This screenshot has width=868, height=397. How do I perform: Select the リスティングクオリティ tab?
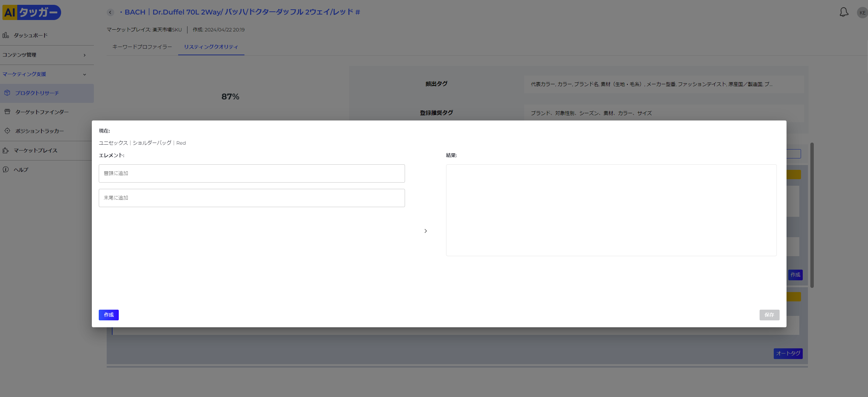[x=211, y=47]
